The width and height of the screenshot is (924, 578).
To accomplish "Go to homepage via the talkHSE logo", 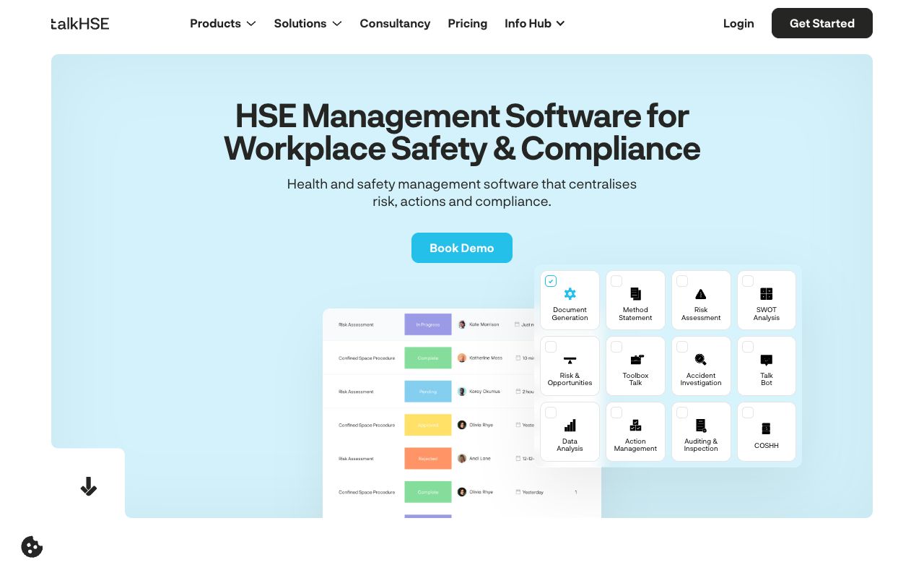I will [80, 23].
